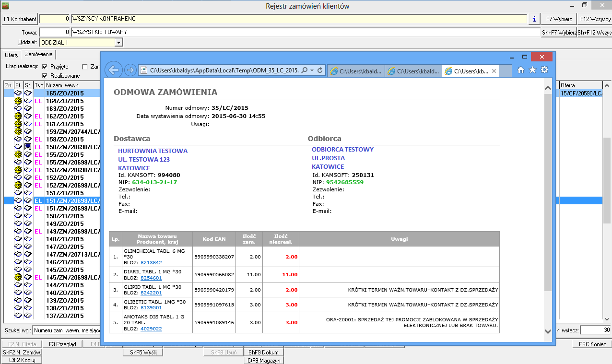Switch to the first browser tab

click(x=355, y=71)
